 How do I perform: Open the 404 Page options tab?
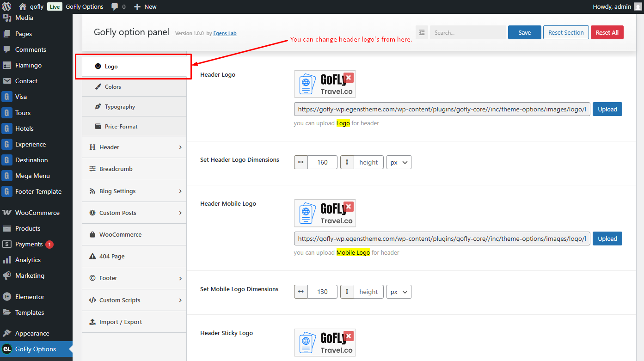click(x=134, y=256)
